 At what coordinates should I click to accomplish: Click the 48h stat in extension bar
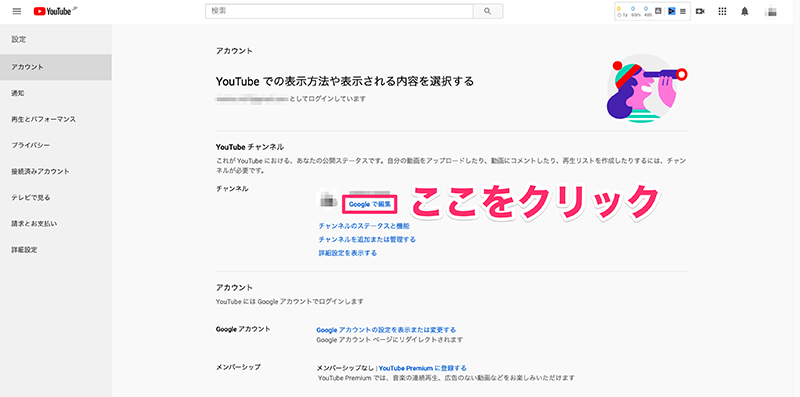[x=648, y=12]
